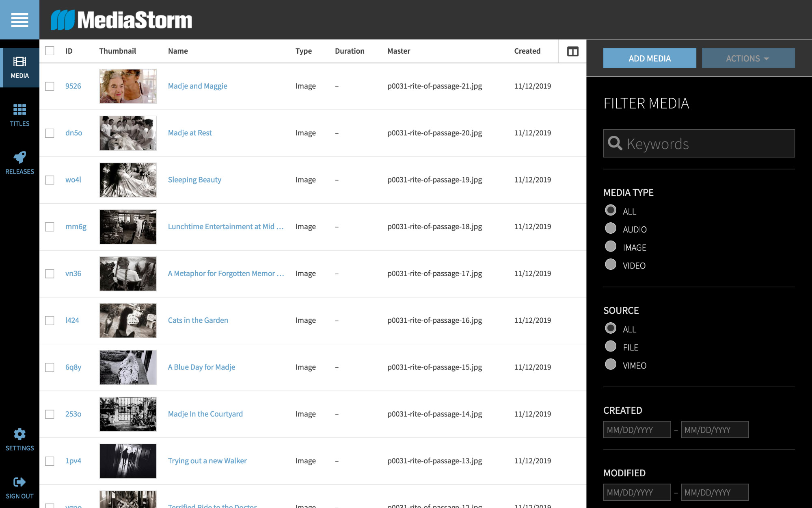Image resolution: width=812 pixels, height=508 pixels.
Task: Click the Created start date field
Action: [637, 430]
